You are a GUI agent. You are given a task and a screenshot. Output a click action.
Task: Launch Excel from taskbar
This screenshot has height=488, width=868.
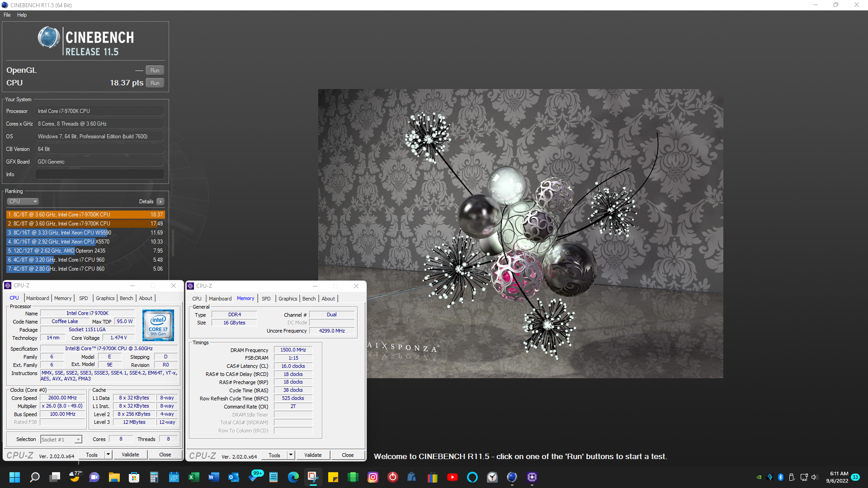tap(194, 477)
